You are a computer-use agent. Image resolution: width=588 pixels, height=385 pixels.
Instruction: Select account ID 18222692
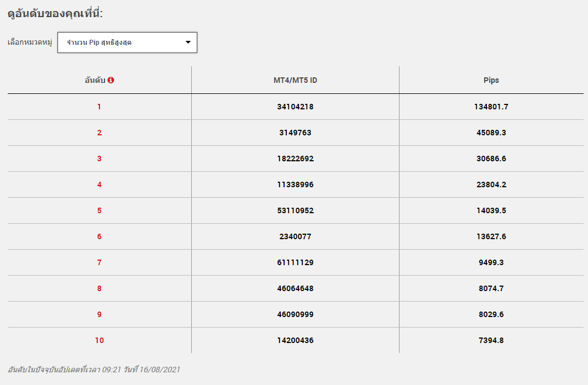(x=295, y=159)
